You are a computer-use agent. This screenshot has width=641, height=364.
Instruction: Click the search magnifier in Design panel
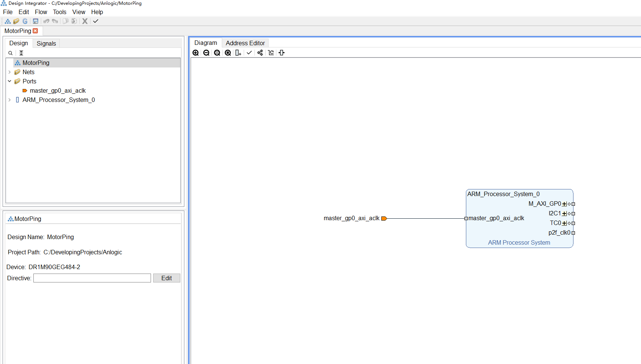tap(10, 53)
